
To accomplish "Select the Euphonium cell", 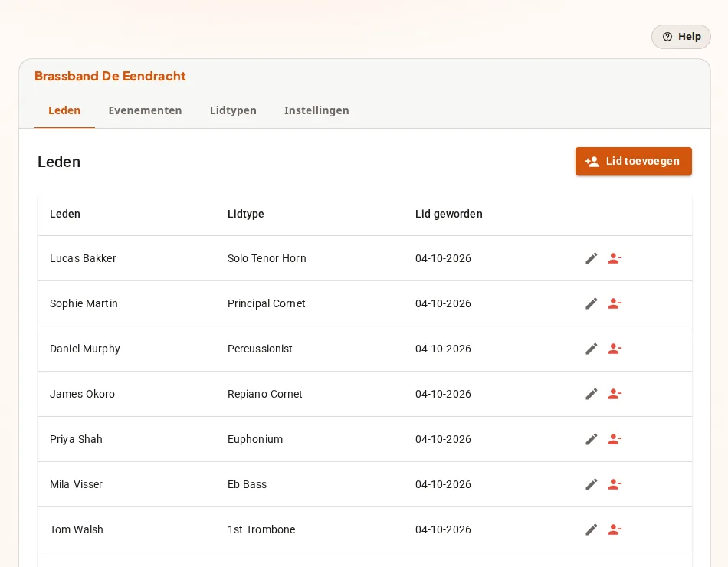I will 255,439.
